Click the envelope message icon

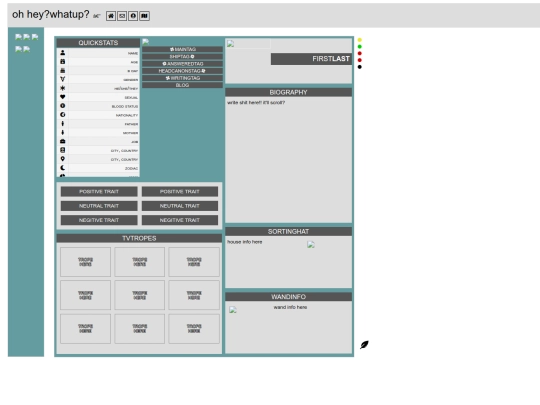coord(122,16)
